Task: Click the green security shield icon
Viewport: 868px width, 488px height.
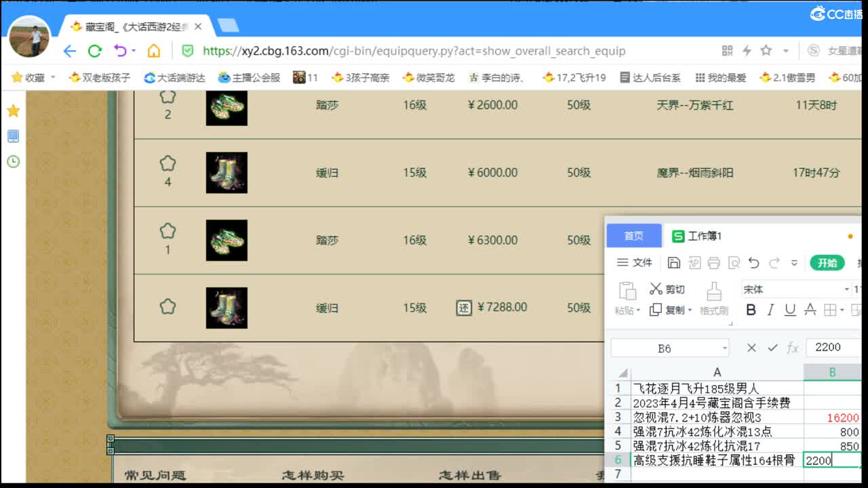Action: (x=188, y=51)
